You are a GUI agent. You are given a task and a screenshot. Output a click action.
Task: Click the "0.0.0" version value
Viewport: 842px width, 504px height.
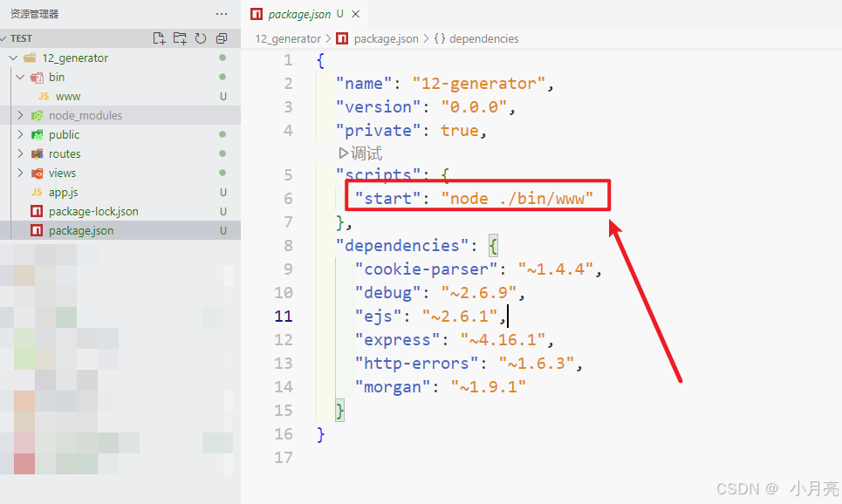tap(474, 107)
